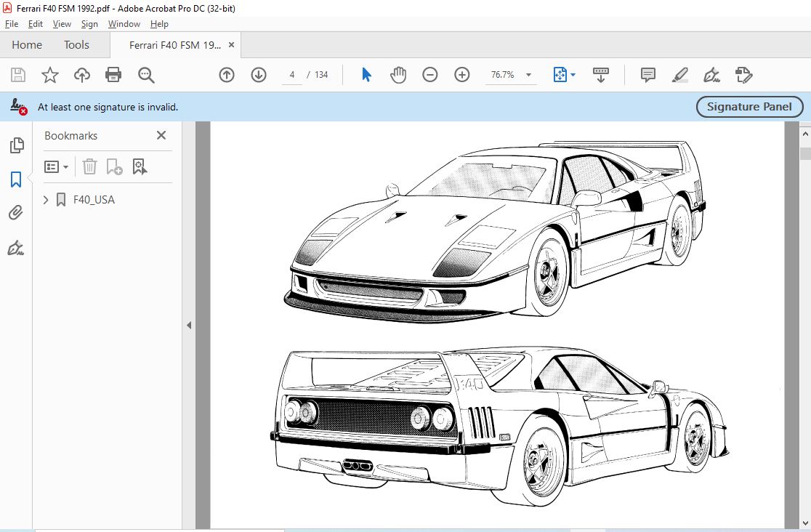Click the Fit page view icon

(x=560, y=75)
